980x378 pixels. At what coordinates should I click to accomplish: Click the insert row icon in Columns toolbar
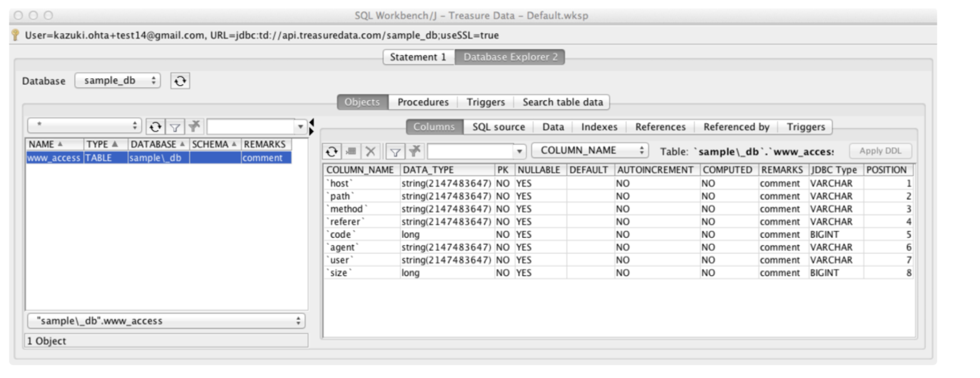(351, 151)
